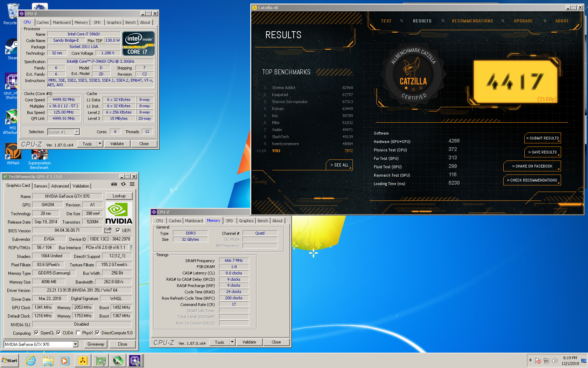Click DRAM Frequency 666.7 MHz value
The image size is (588, 368).
(x=234, y=260)
